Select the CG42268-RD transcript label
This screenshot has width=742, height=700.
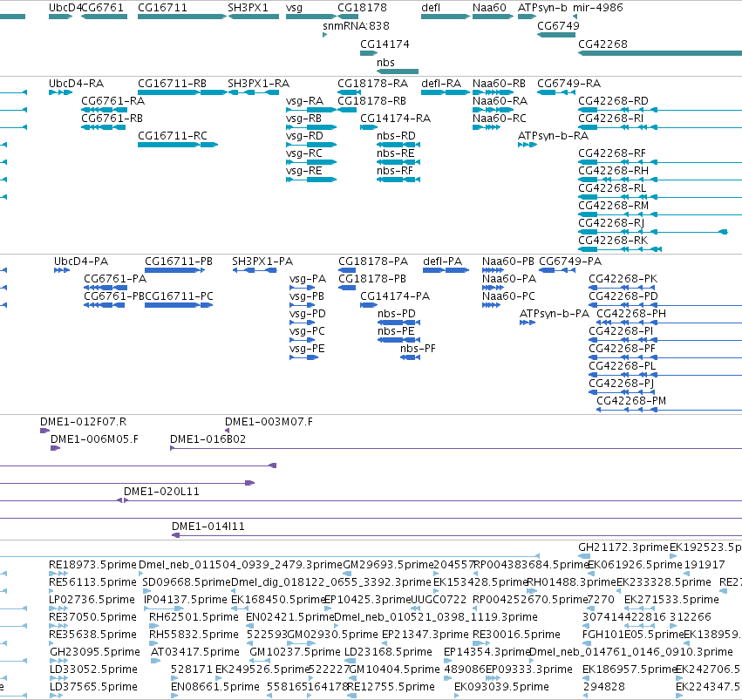coord(613,101)
